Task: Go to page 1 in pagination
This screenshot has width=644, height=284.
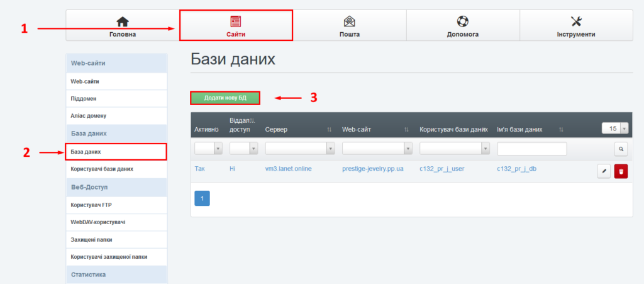Action: [202, 198]
